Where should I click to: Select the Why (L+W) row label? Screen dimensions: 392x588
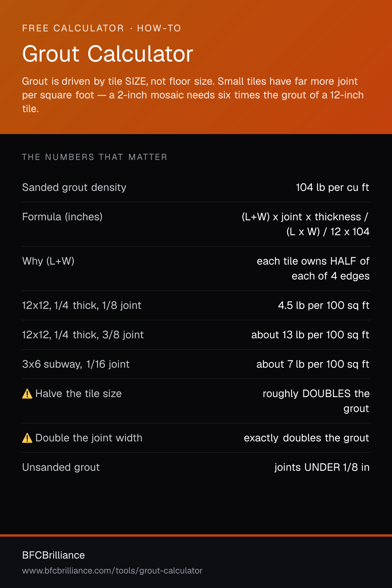pos(48,261)
